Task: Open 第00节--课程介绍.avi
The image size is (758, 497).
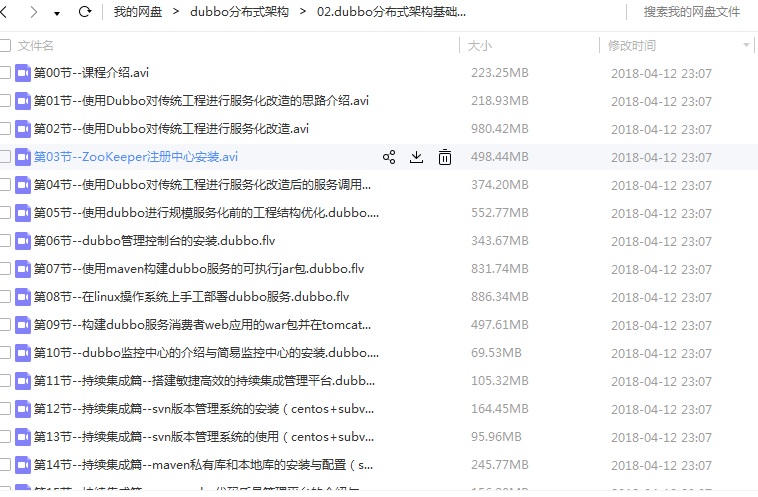Action: coord(91,73)
